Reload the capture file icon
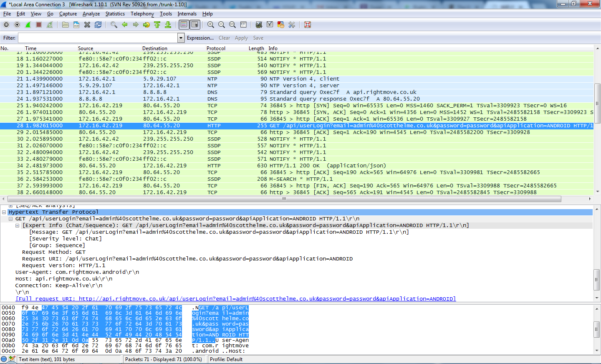Screen dimensions: 601x364 tap(98, 25)
